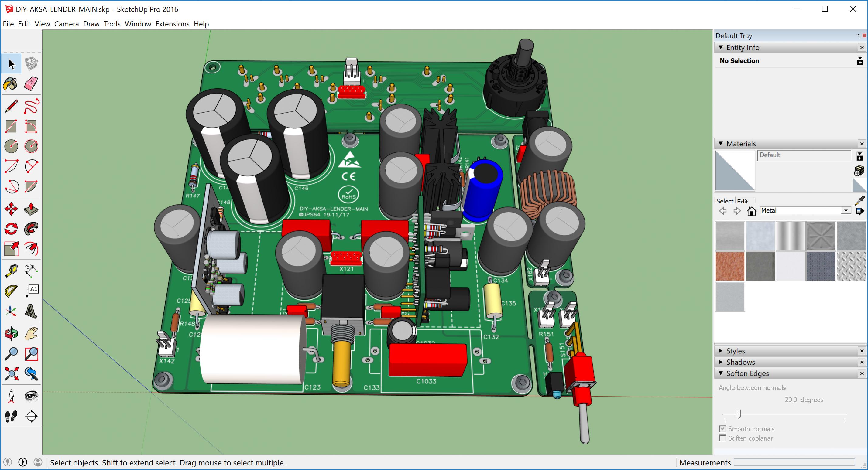
Task: Choose the Offset tool
Action: point(31,249)
